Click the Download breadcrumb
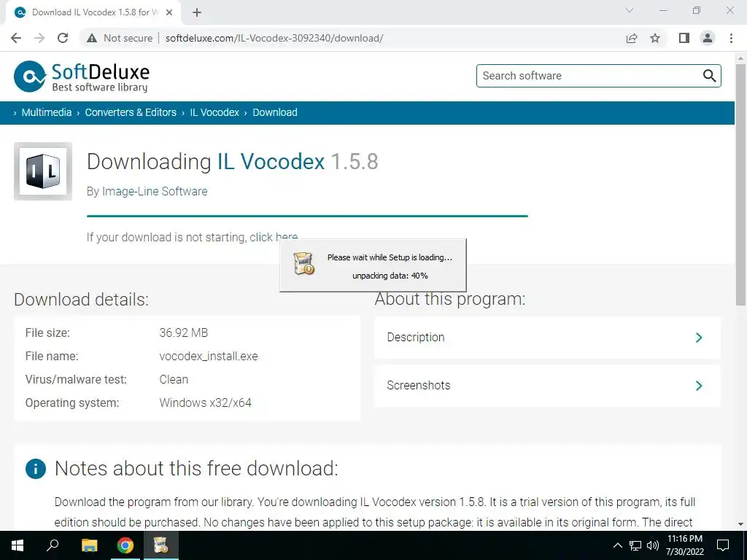 [x=275, y=112]
